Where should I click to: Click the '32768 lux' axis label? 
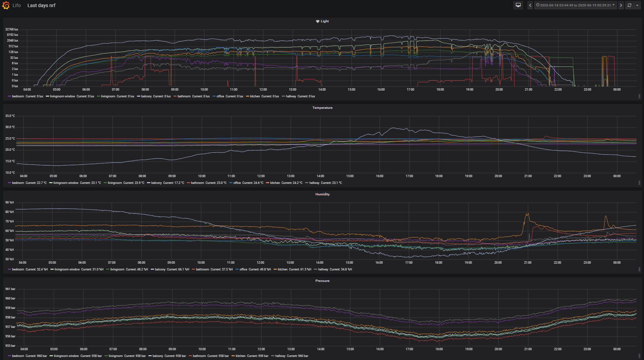click(12, 29)
